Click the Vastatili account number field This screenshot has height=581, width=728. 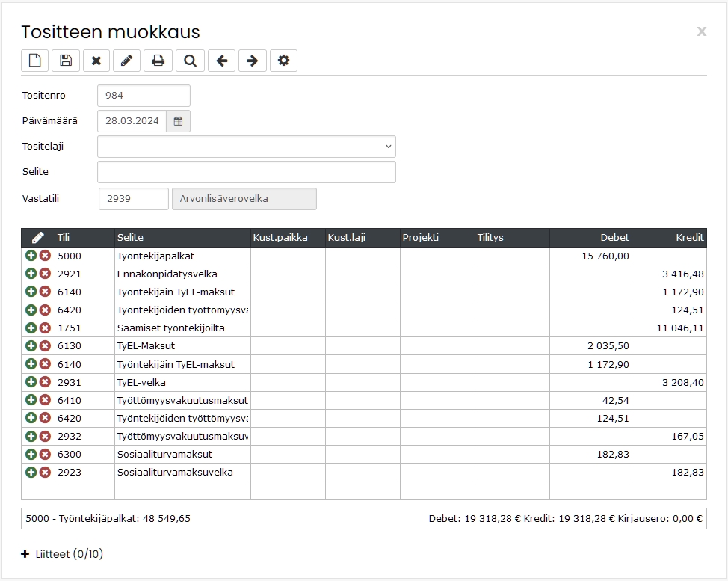click(134, 199)
